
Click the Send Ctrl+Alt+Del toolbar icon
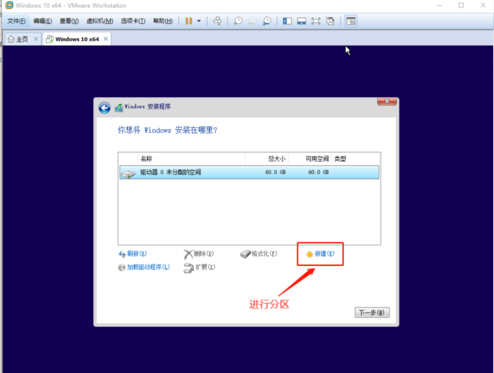(x=217, y=21)
